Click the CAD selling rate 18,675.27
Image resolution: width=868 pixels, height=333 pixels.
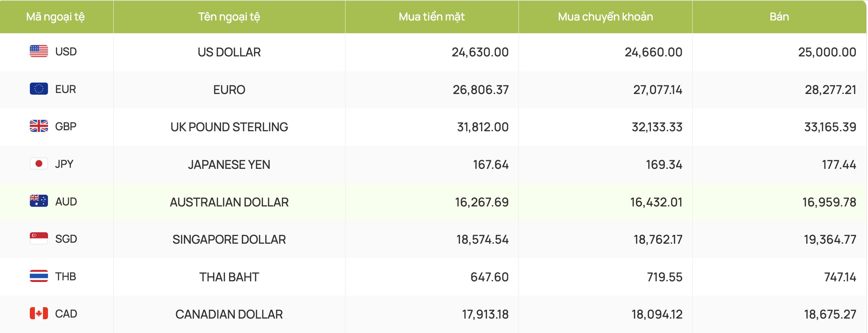tap(830, 315)
